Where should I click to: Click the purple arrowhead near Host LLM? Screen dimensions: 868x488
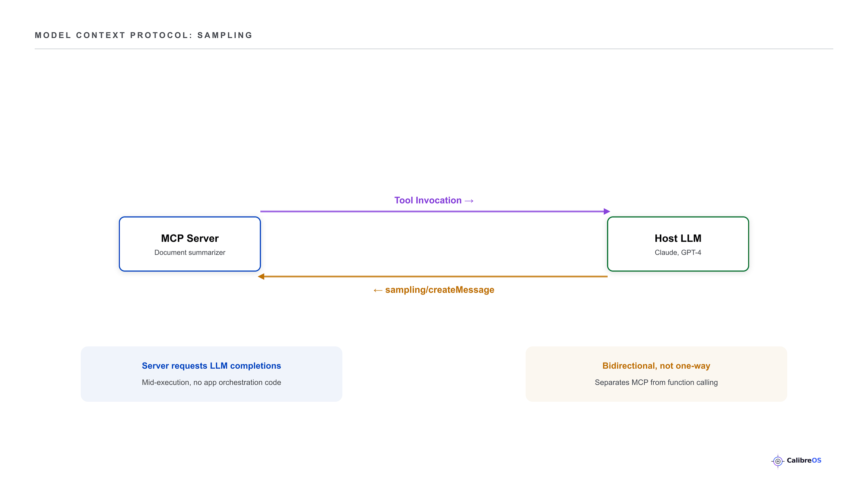[607, 211]
